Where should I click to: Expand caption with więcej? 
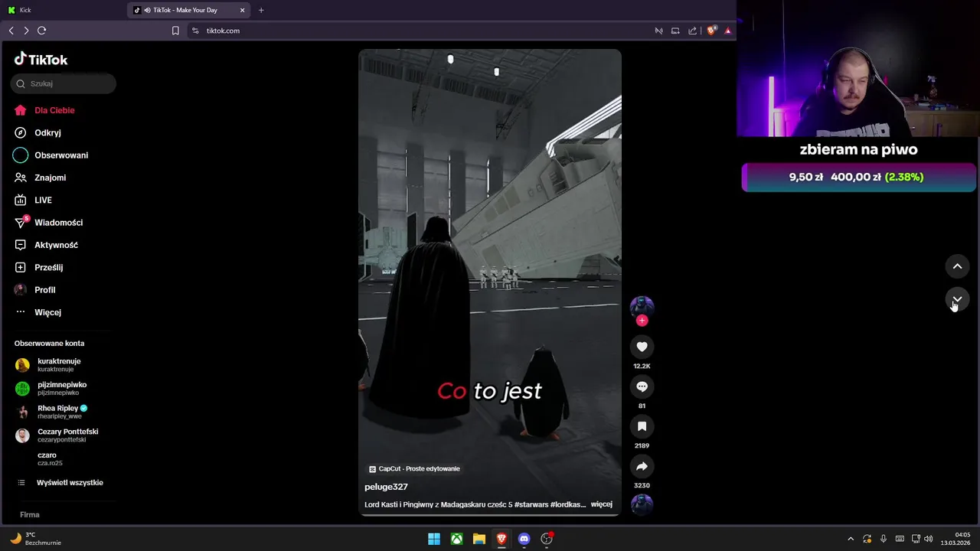click(x=601, y=504)
